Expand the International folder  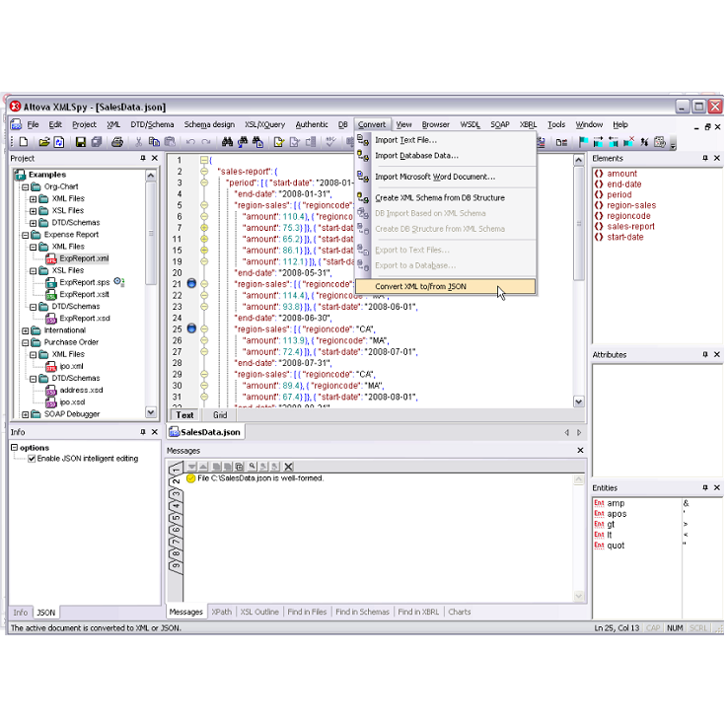[26, 330]
